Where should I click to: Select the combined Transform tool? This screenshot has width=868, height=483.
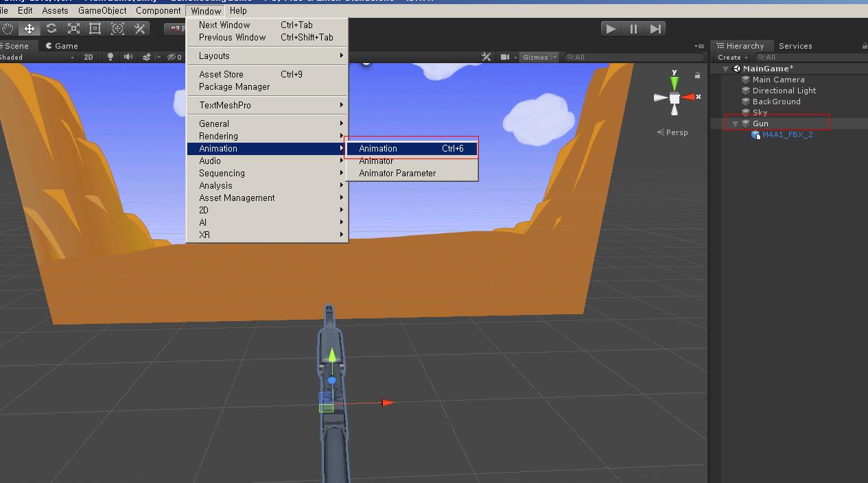point(117,29)
